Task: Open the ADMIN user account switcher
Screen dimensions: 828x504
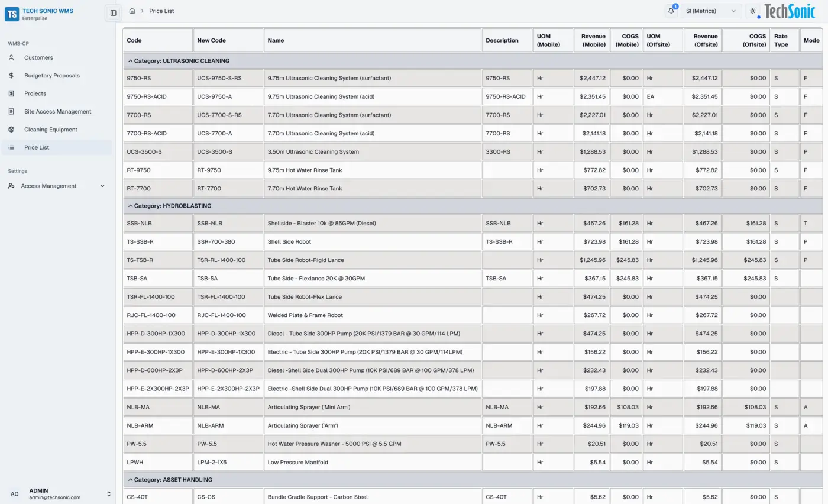Action: tap(57, 494)
